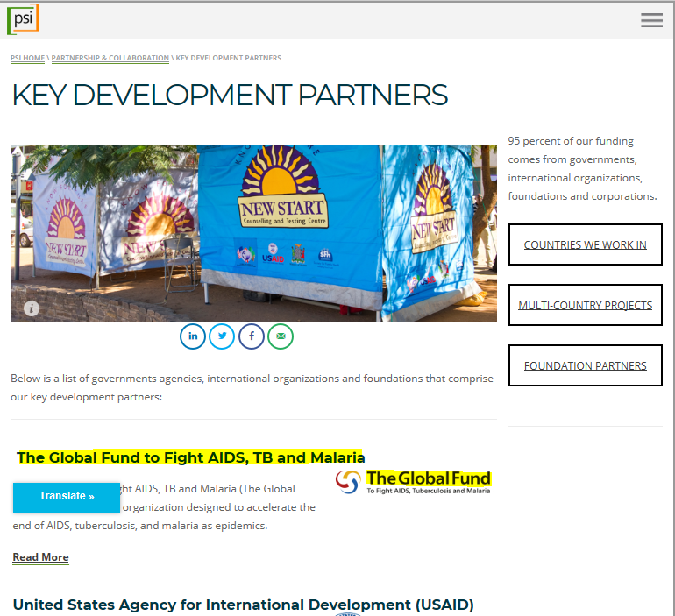The height and width of the screenshot is (616, 675).
Task: Click the USAID section heading
Action: pyautogui.click(x=243, y=605)
